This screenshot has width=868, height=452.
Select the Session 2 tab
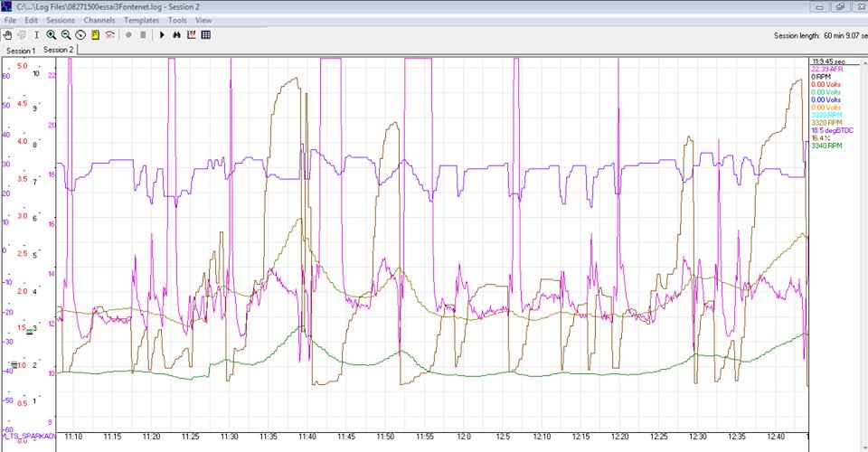pos(58,49)
